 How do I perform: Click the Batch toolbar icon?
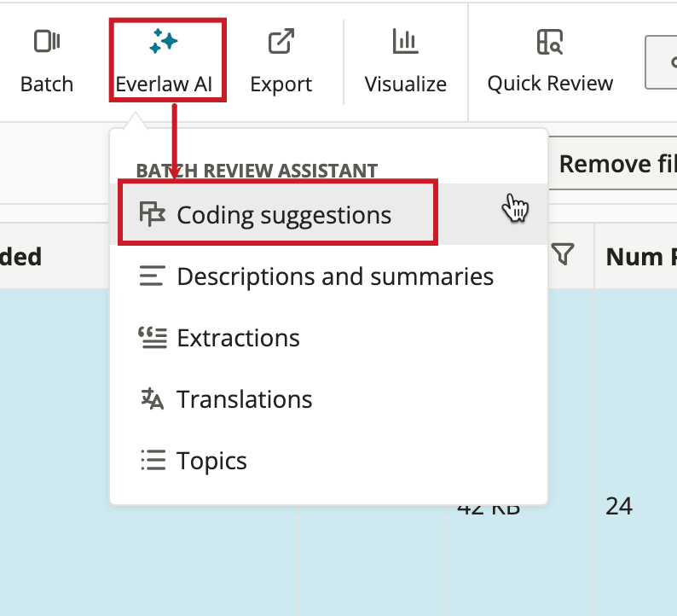47,42
